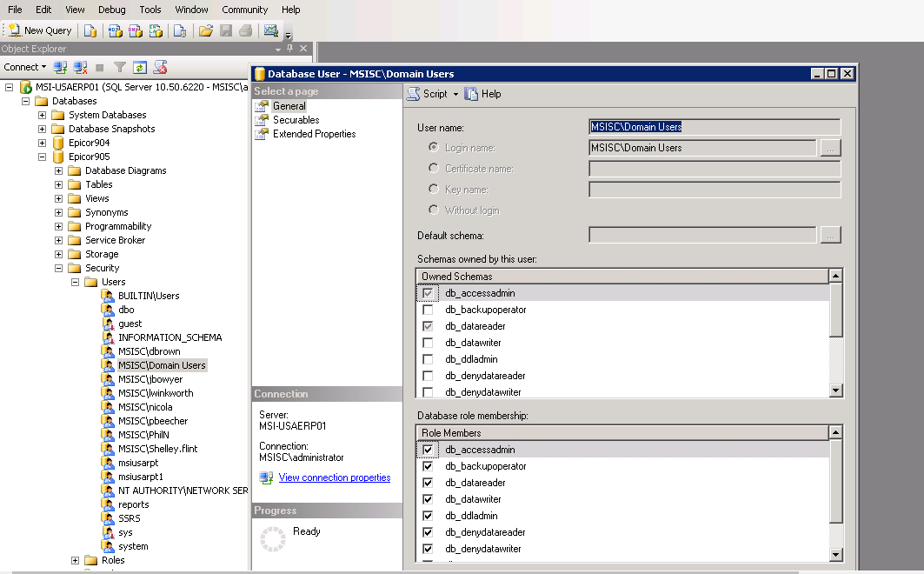Click the Help button in the Database User dialog
Viewport: 924px width, 574px height.
pyautogui.click(x=482, y=94)
